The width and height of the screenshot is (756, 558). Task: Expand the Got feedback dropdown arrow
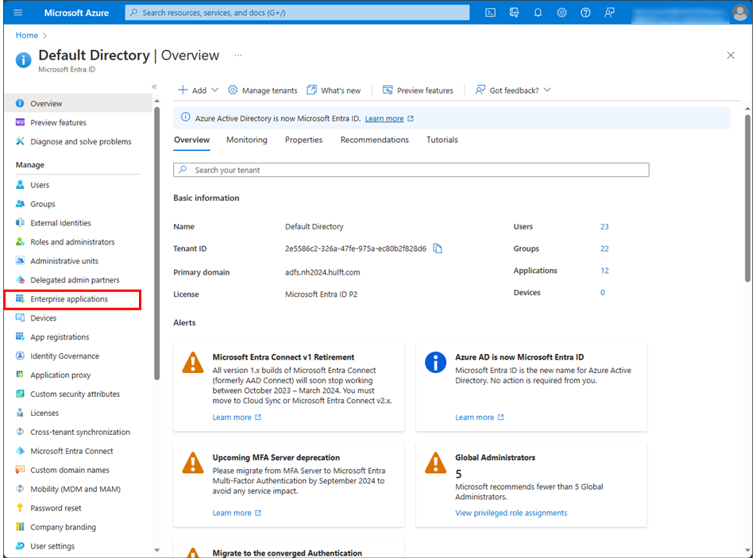pyautogui.click(x=547, y=90)
